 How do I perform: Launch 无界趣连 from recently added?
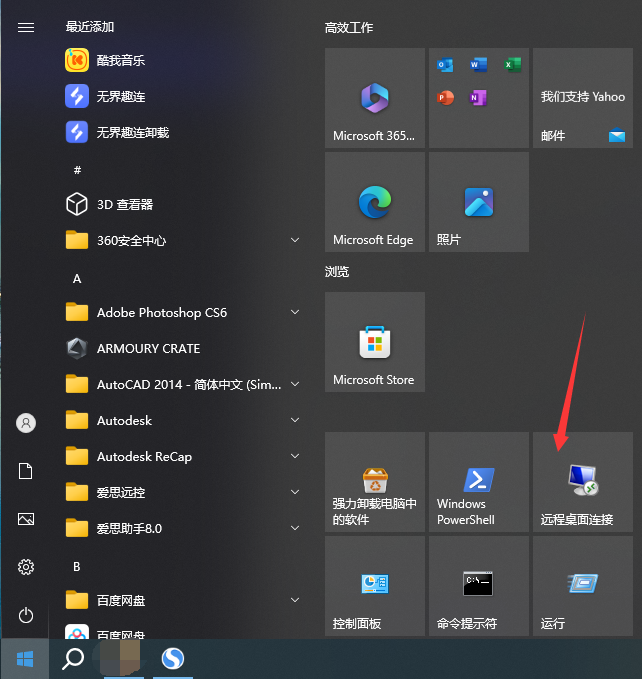click(x=182, y=96)
